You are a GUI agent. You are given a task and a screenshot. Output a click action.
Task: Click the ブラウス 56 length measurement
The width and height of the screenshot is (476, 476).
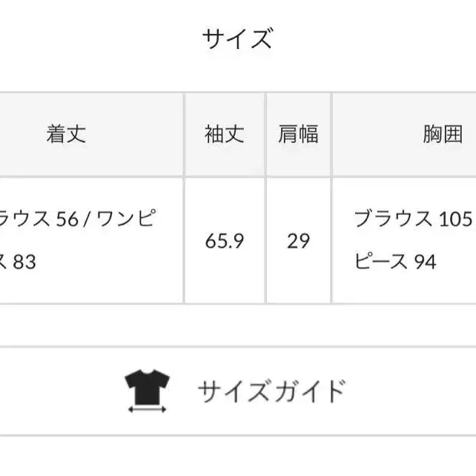tap(39, 219)
